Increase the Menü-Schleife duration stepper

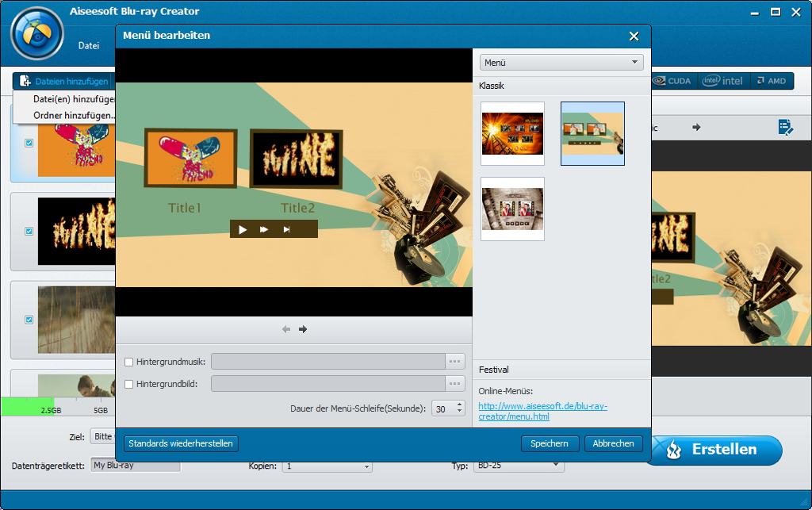pos(458,404)
